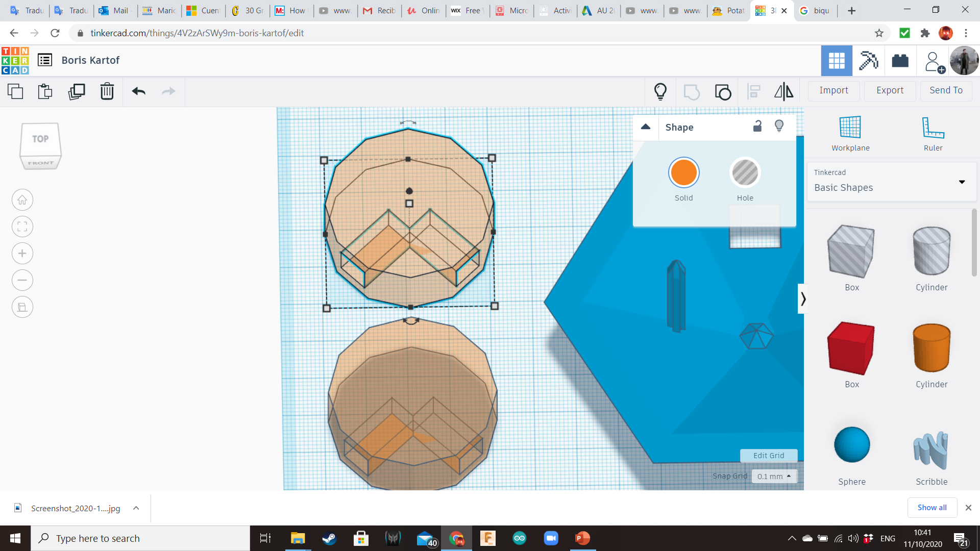Click the Home view icon
The height and width of the screenshot is (551, 980).
click(x=22, y=200)
